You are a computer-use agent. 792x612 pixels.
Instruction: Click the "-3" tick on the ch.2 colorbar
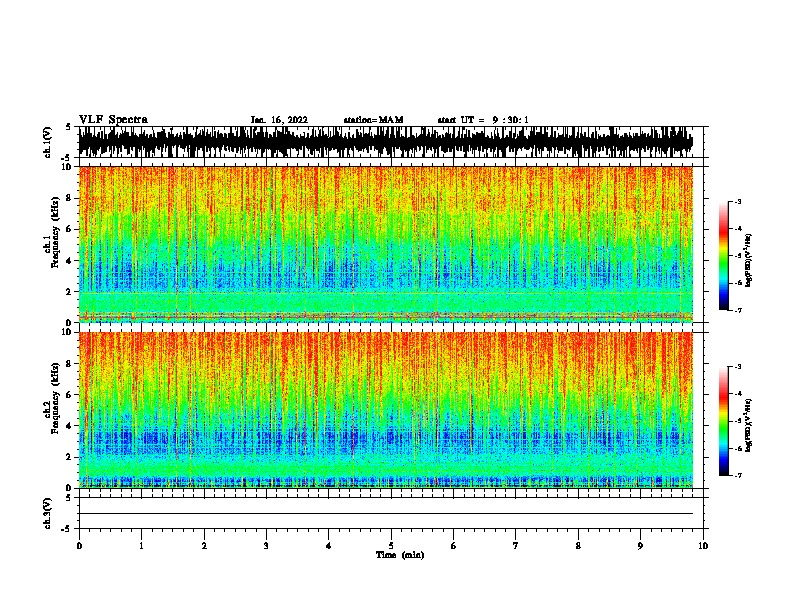(738, 367)
